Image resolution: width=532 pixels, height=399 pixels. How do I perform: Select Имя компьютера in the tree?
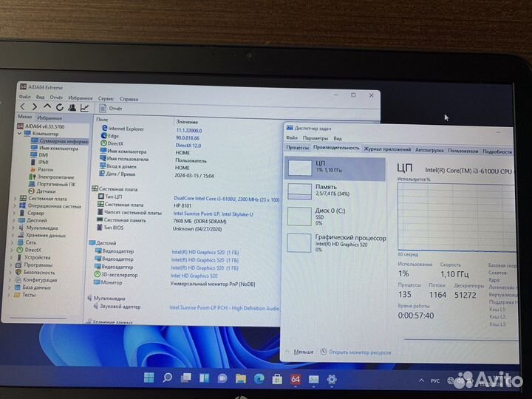(x=54, y=148)
